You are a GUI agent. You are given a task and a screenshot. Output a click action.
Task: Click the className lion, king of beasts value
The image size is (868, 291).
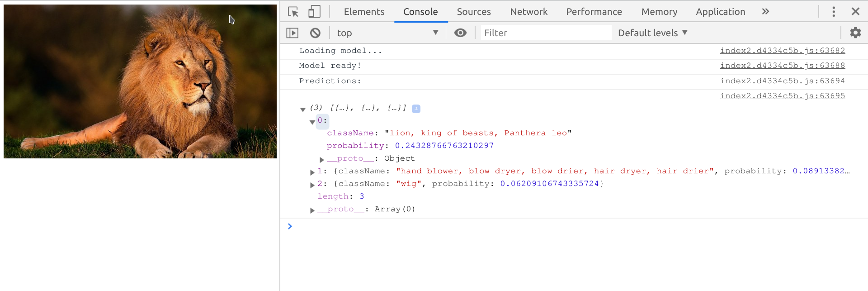478,133
